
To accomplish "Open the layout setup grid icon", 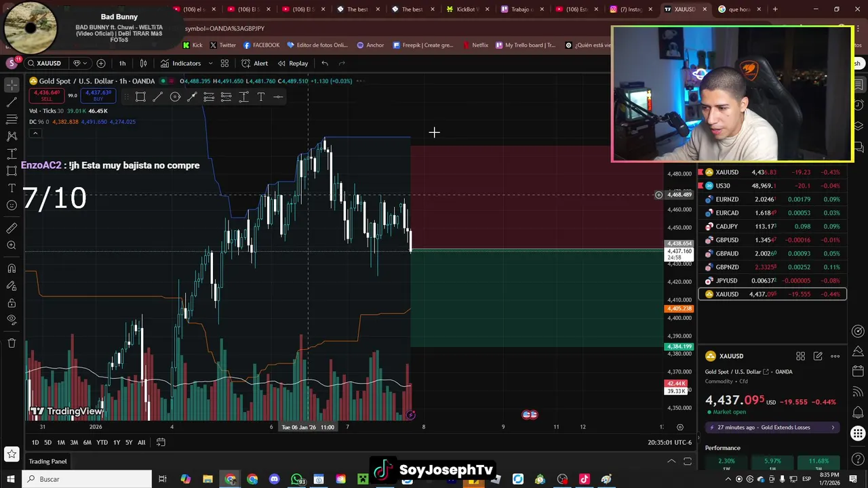I will pos(224,63).
